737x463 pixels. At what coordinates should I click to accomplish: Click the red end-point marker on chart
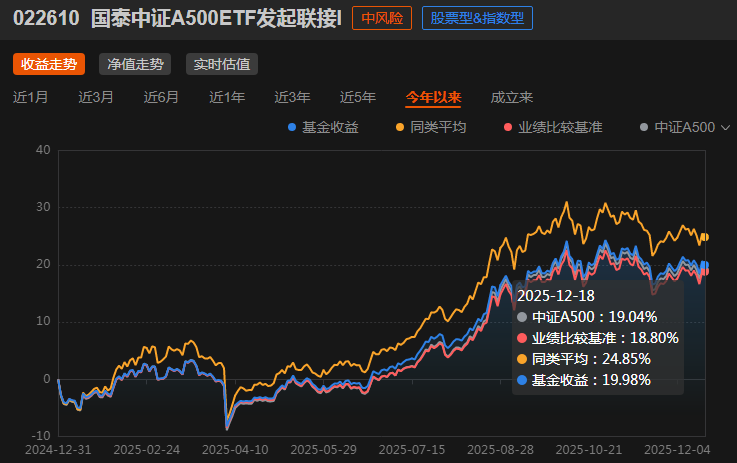(x=705, y=272)
